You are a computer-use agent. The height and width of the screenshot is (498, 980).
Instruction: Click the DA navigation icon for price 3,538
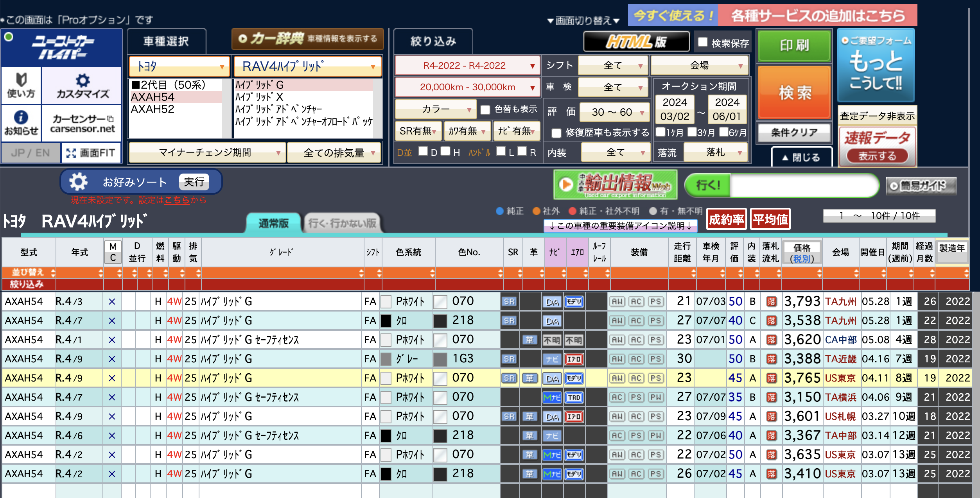coord(552,321)
